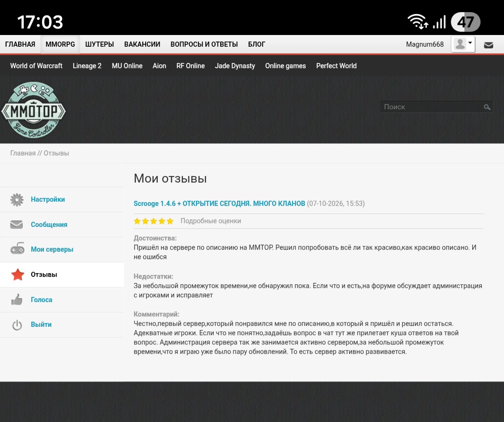
Task: Open Голоса in the sidebar
Action: point(42,300)
